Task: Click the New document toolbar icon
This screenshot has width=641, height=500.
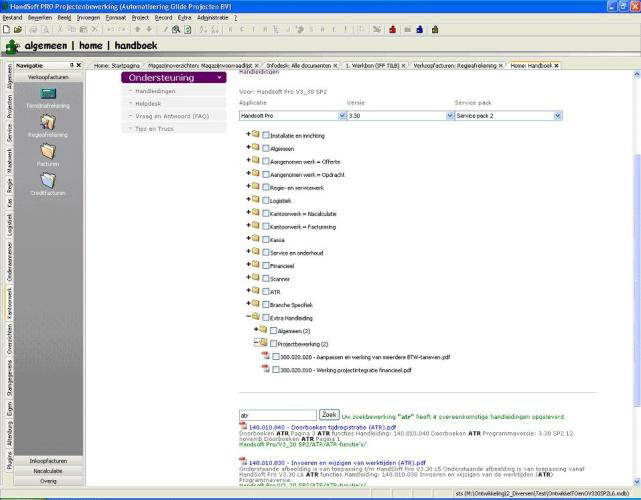Action: [6, 29]
